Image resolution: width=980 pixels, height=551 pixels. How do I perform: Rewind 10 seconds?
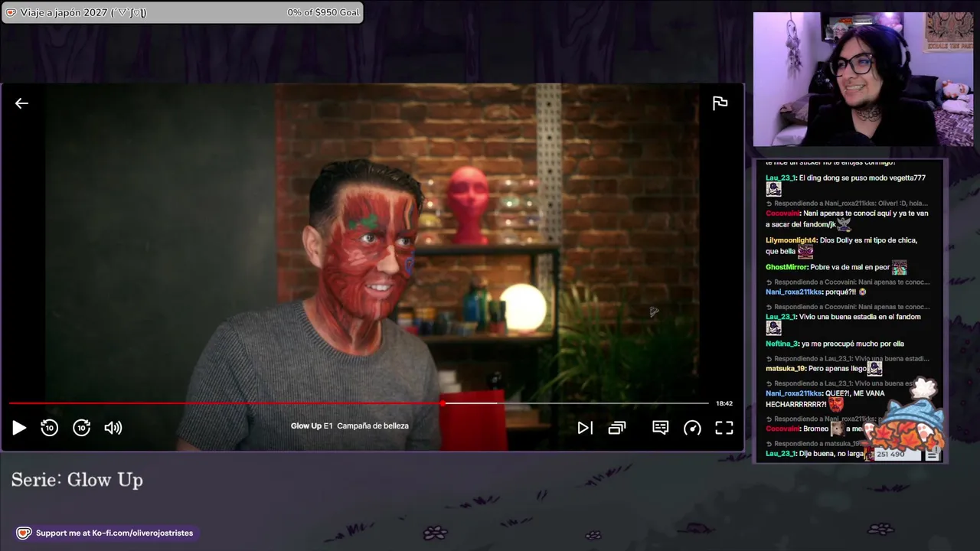(49, 428)
